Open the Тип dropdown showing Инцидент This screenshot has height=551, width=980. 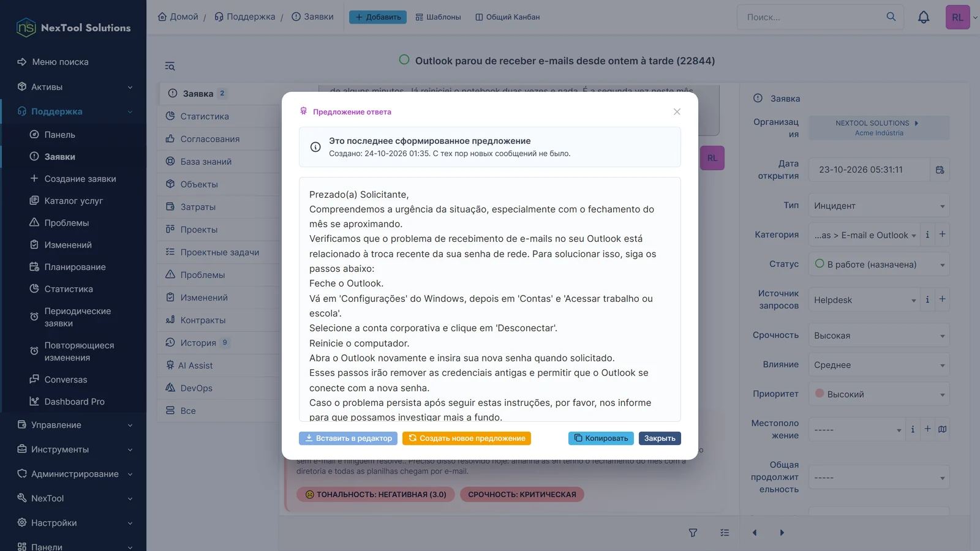tap(879, 206)
